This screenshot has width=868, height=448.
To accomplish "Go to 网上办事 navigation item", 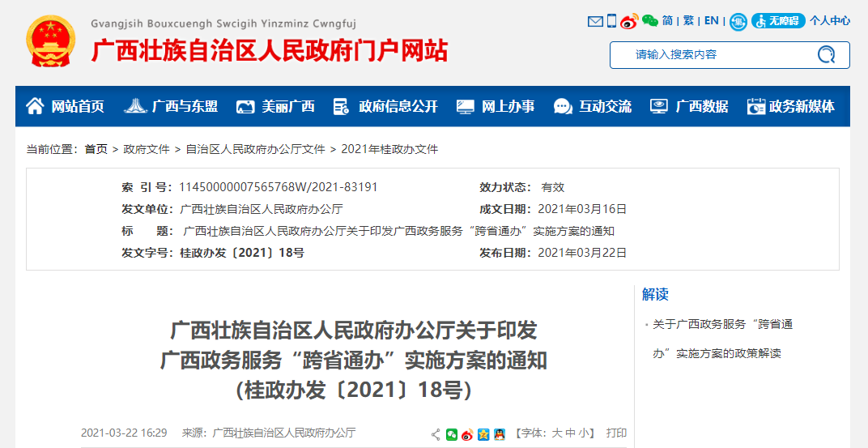I will point(496,106).
